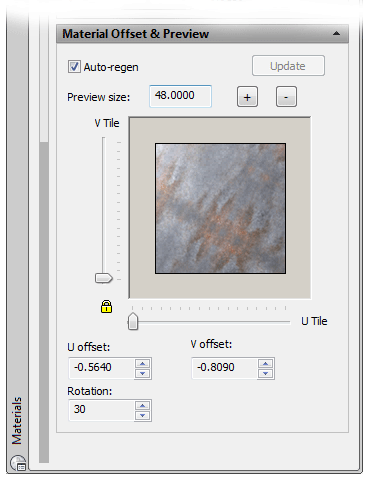Decrease preview size with minus button
The image size is (374, 481).
pyautogui.click(x=286, y=97)
